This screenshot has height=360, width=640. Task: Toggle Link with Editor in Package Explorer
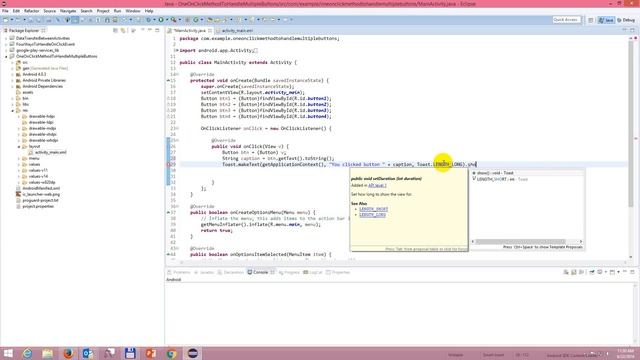click(x=123, y=31)
